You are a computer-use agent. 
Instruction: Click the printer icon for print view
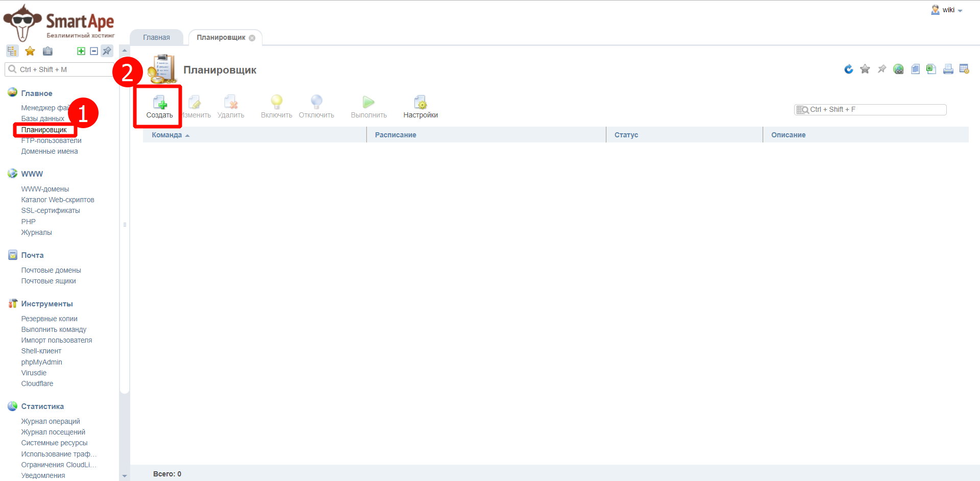click(x=948, y=69)
